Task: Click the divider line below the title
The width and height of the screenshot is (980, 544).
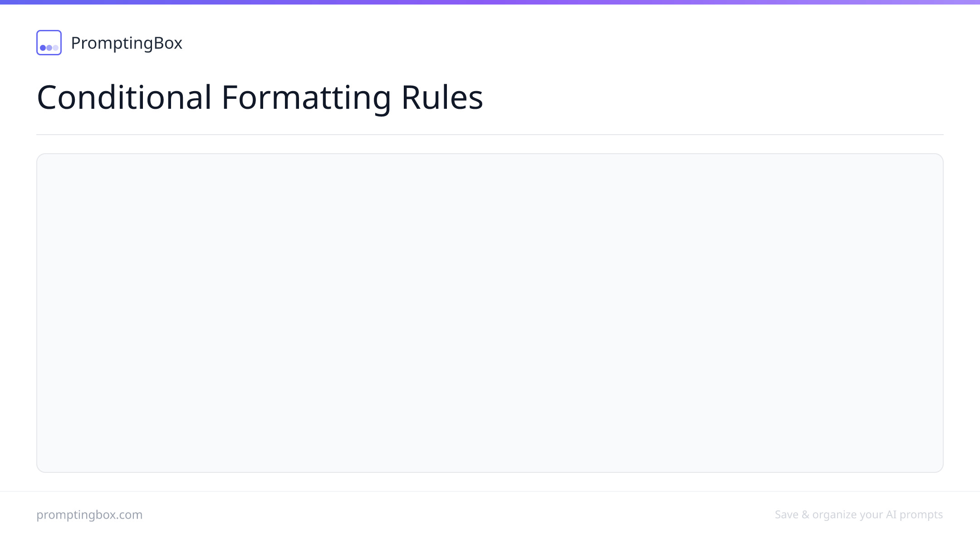Action: [x=490, y=135]
